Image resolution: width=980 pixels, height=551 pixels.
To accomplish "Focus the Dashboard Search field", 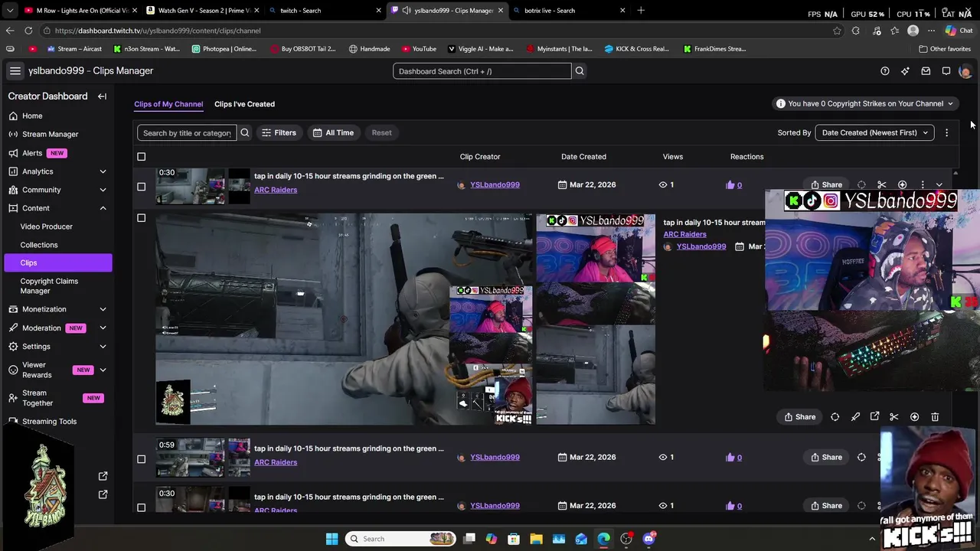I will 482,71.
